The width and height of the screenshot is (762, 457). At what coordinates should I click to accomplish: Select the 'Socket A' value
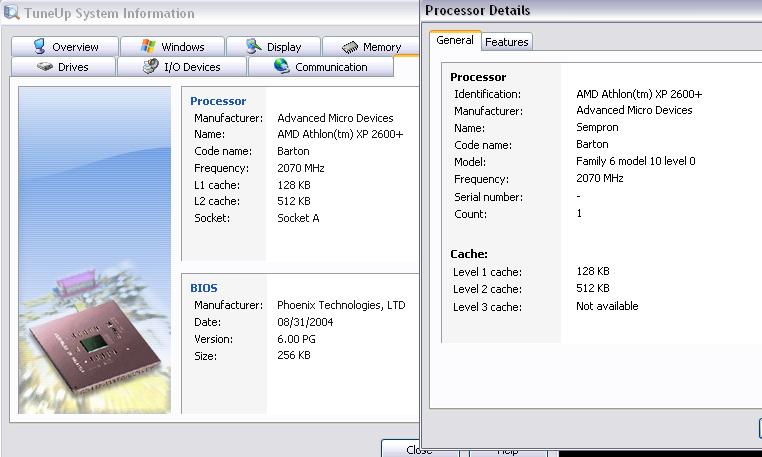(x=298, y=218)
